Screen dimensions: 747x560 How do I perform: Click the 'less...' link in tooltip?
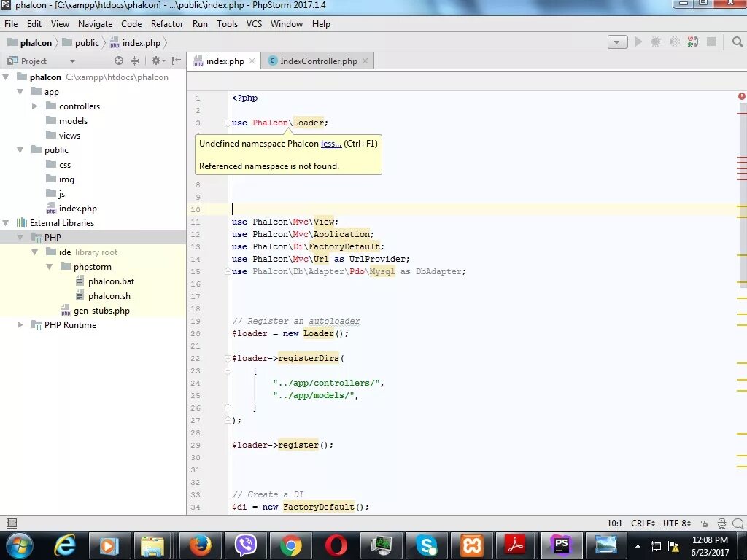331,144
